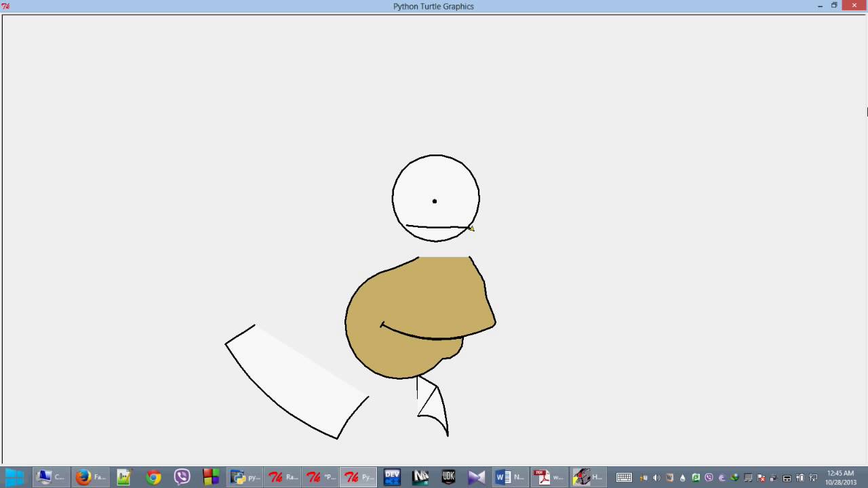Open Visual Studio from the taskbar
868x488 pixels.
[x=477, y=477]
